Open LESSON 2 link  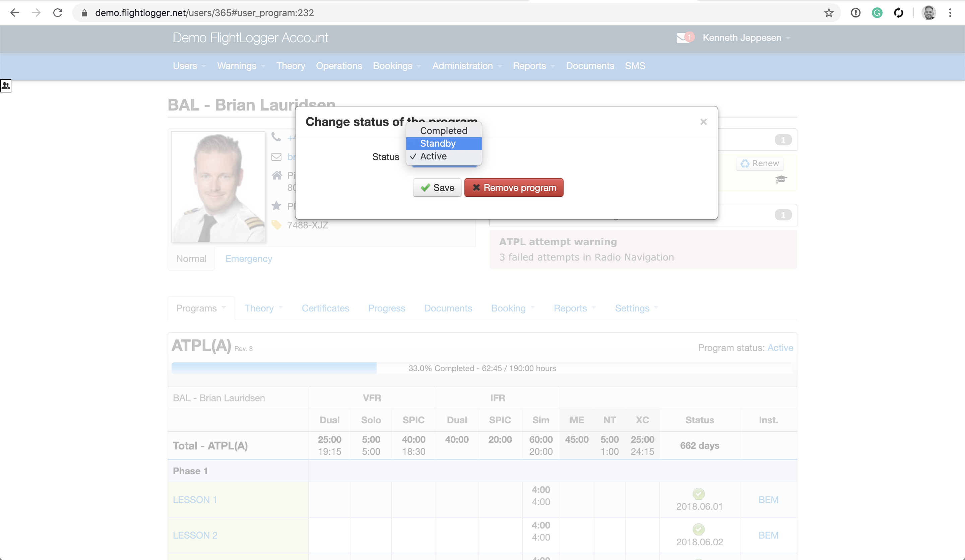pyautogui.click(x=195, y=536)
